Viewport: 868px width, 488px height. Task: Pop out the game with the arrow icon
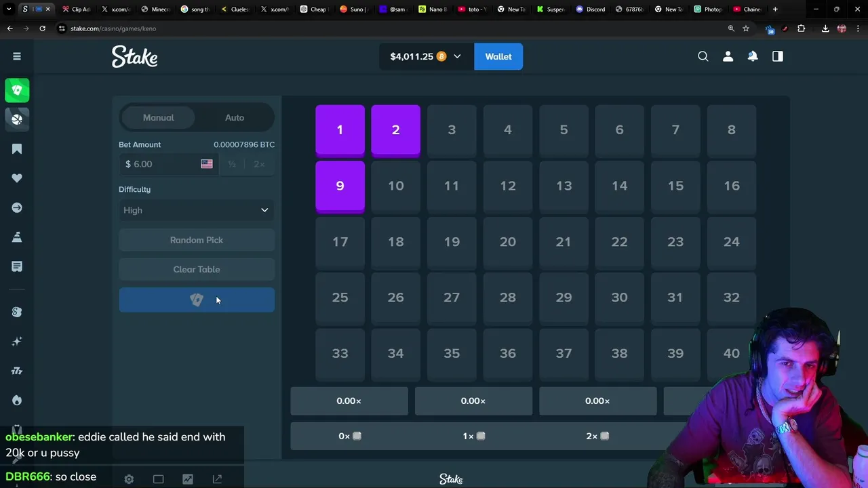tap(217, 479)
